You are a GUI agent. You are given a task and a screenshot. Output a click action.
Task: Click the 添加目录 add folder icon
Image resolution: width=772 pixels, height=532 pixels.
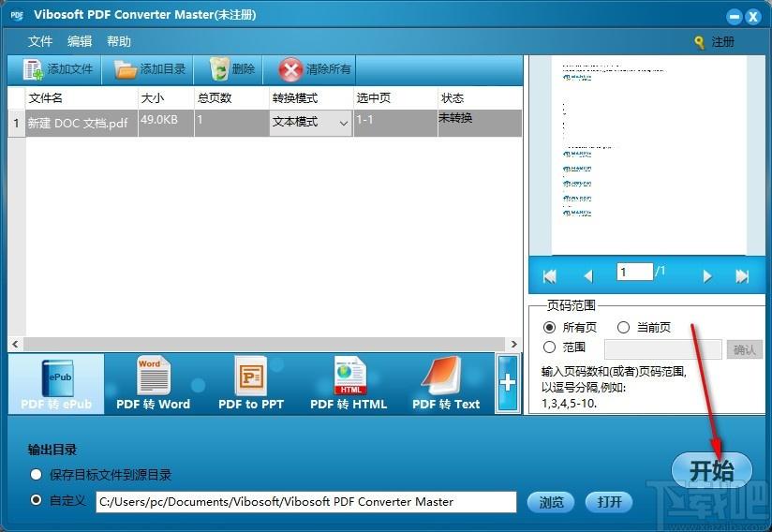[x=125, y=69]
